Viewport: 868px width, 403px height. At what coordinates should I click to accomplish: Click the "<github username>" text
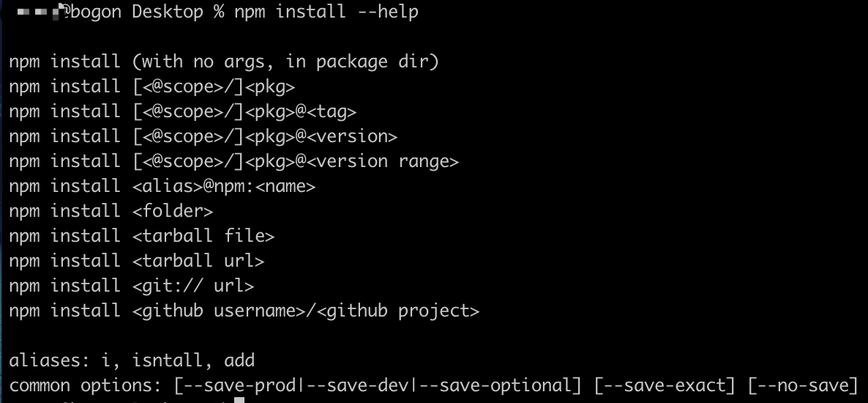click(x=219, y=311)
